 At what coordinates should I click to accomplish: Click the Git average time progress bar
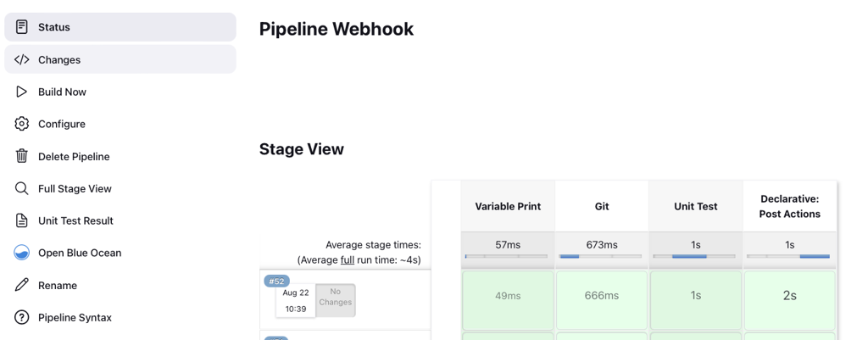click(601, 256)
